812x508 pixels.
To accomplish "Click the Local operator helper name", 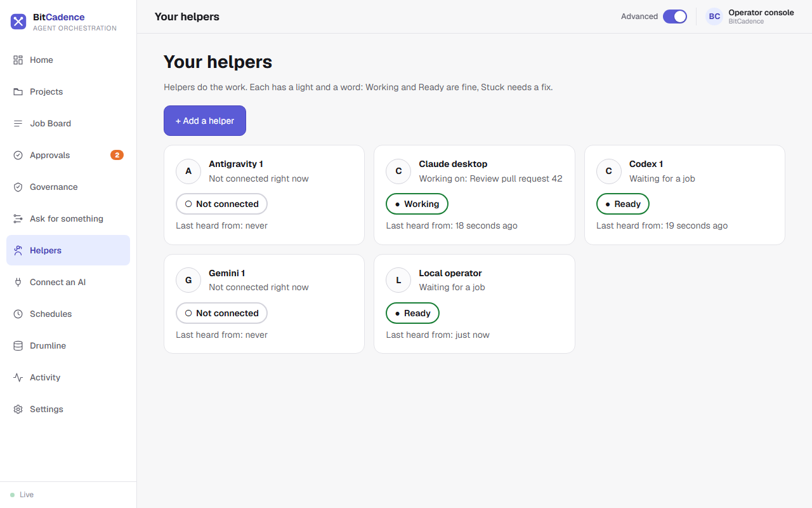I will click(x=450, y=273).
